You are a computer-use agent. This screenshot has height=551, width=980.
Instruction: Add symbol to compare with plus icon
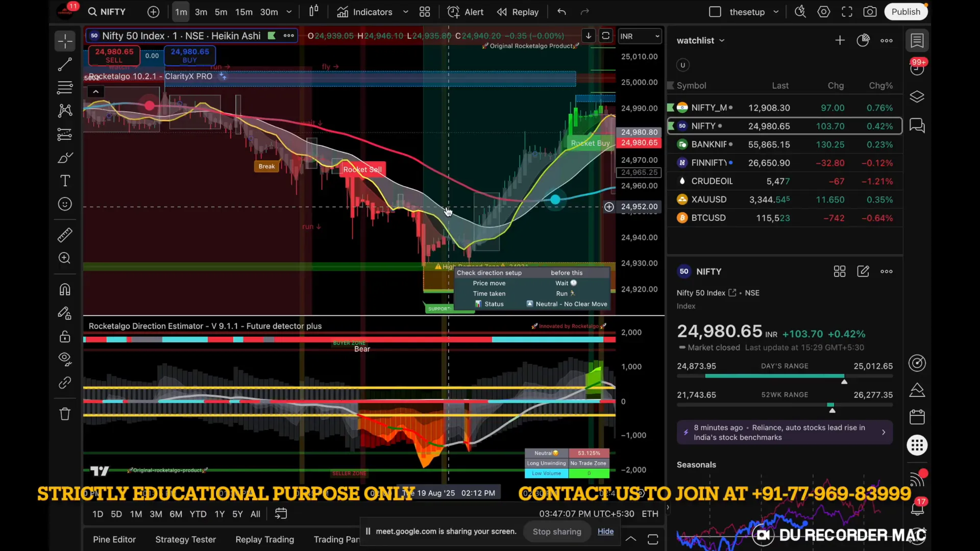(x=153, y=12)
